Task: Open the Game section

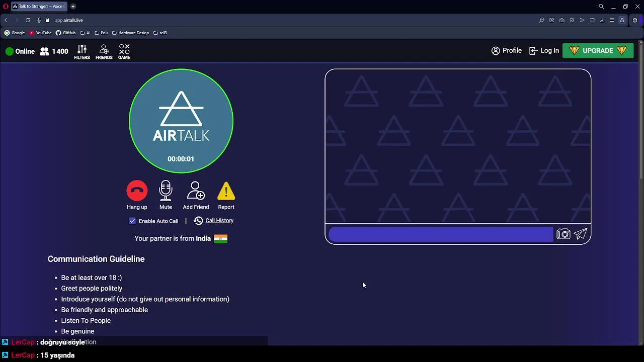Action: tap(124, 52)
